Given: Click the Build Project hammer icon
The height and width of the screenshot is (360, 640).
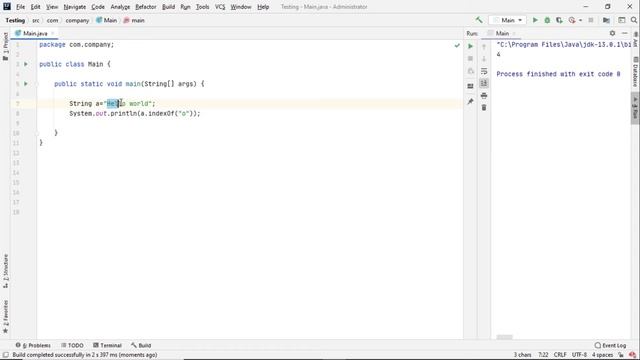Looking at the screenshot, I should 479,20.
